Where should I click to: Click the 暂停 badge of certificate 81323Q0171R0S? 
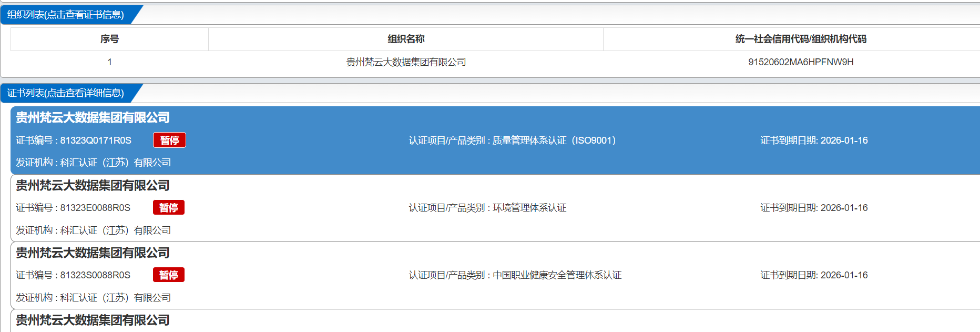click(169, 140)
